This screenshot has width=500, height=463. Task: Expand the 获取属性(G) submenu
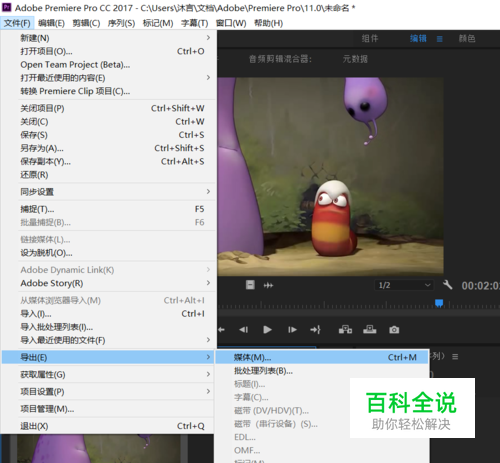[108, 374]
